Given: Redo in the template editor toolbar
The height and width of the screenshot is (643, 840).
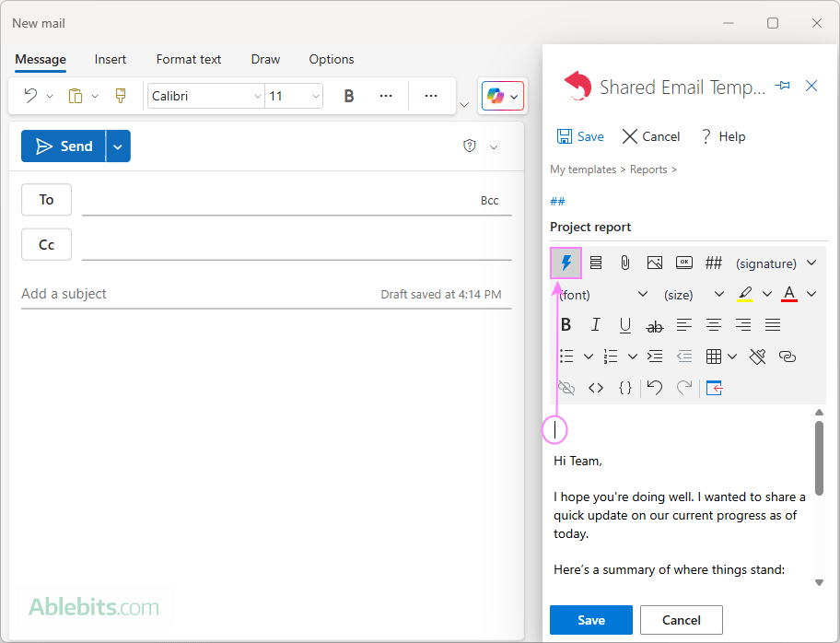Looking at the screenshot, I should click(684, 387).
